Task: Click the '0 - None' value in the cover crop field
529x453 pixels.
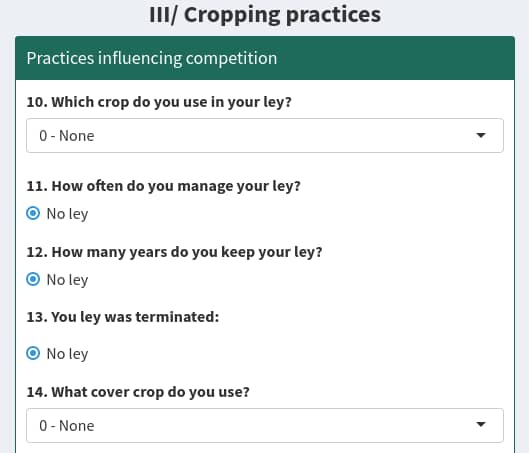Action: click(x=67, y=426)
